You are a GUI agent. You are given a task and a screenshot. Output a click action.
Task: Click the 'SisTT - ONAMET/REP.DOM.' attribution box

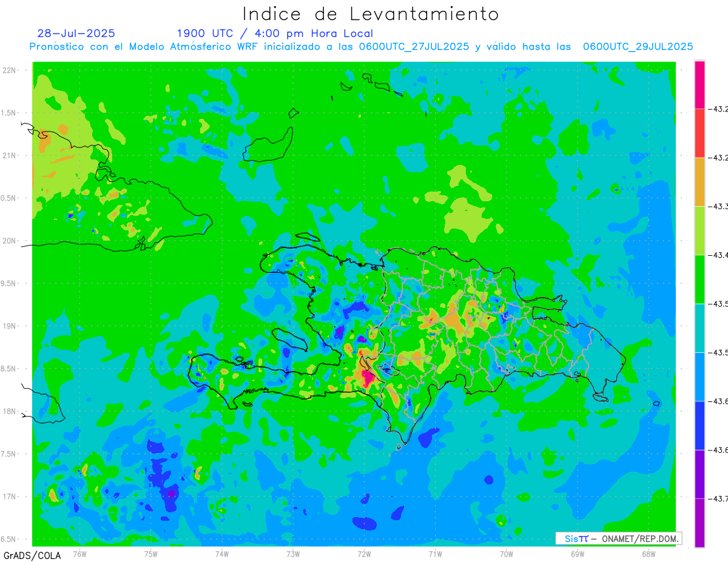click(620, 538)
